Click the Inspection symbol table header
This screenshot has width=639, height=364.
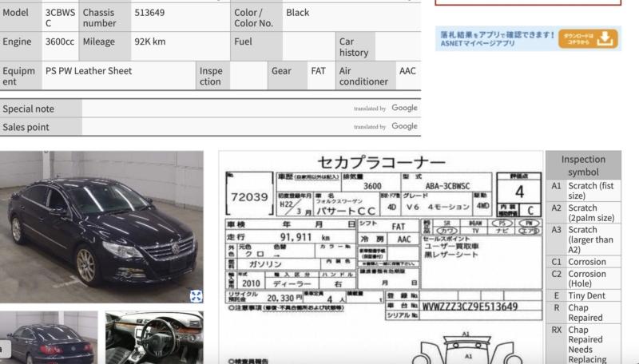[583, 165]
